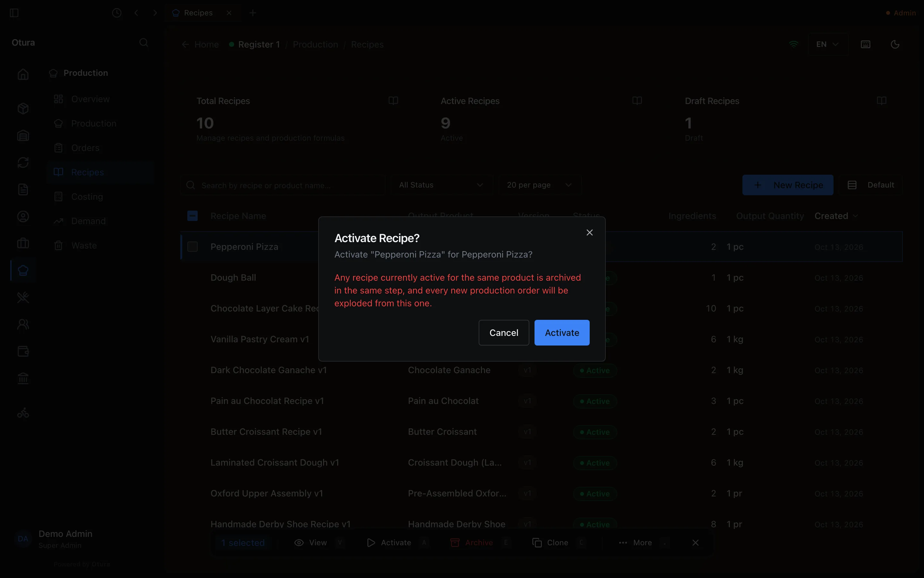Image resolution: width=924 pixels, height=578 pixels.
Task: Click the home icon in sidebar rail
Action: coord(23,74)
